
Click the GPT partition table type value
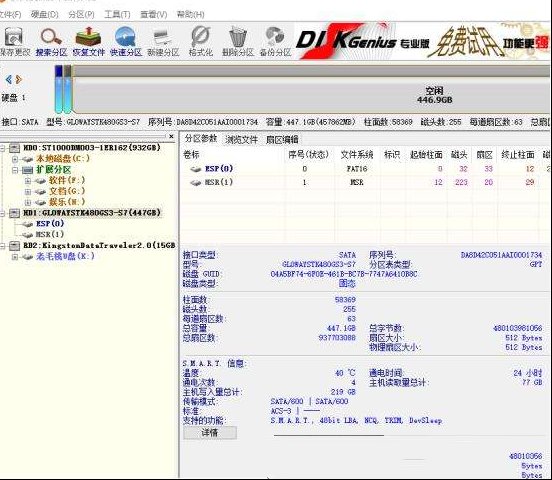pyautogui.click(x=536, y=264)
